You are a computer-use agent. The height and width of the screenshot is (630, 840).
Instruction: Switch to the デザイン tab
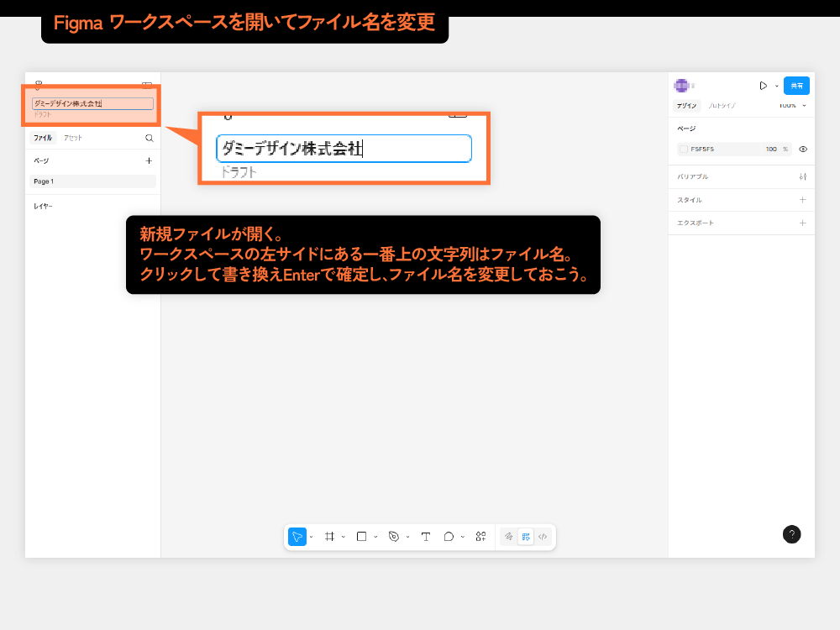point(686,106)
